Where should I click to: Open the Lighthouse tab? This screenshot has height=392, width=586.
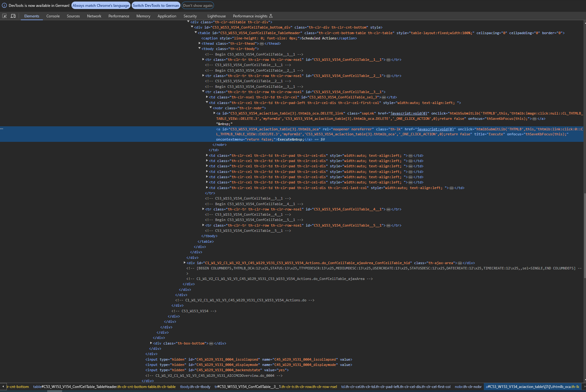pyautogui.click(x=216, y=16)
